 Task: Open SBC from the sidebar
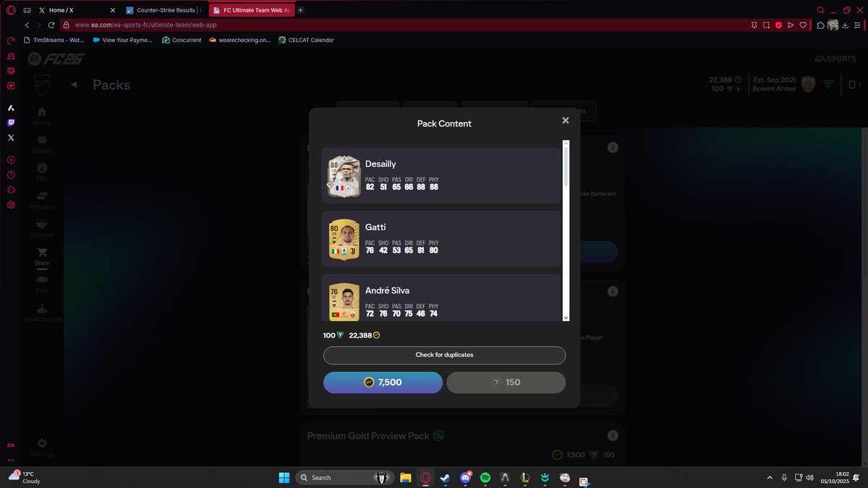(x=41, y=170)
